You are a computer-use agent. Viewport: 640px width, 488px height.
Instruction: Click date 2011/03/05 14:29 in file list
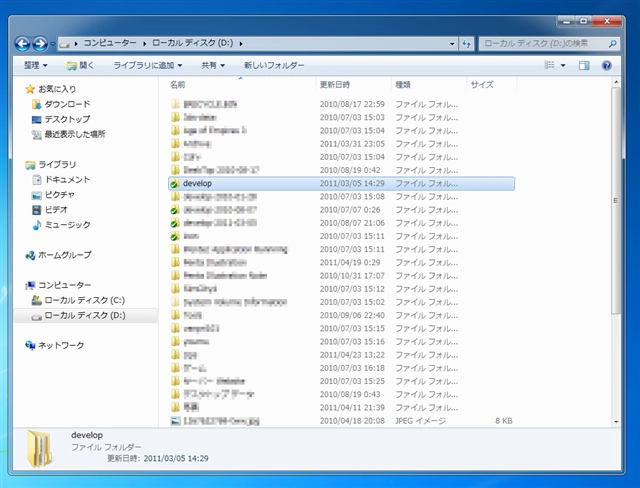352,184
